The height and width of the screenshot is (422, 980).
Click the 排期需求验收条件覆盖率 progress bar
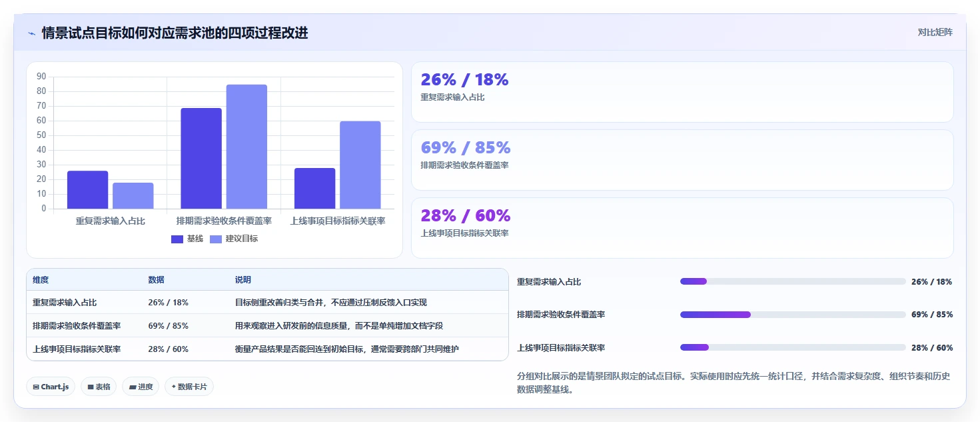pos(793,315)
